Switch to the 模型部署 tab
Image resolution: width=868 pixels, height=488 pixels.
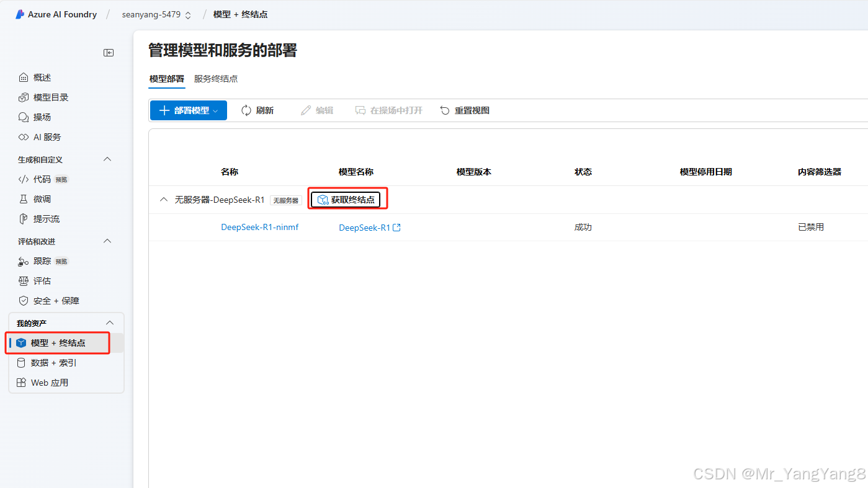[167, 79]
